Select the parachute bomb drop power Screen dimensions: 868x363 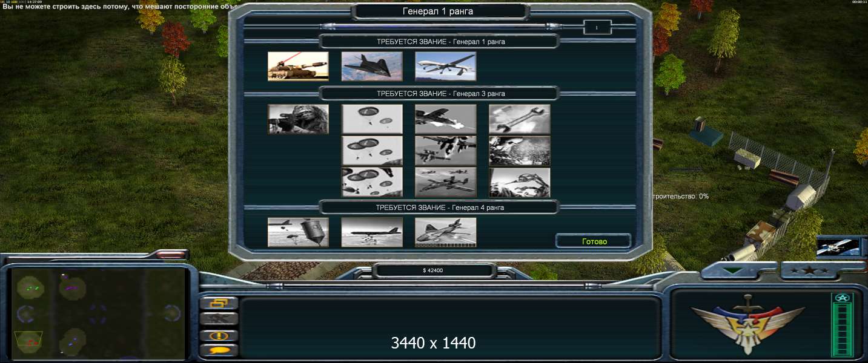coord(298,232)
